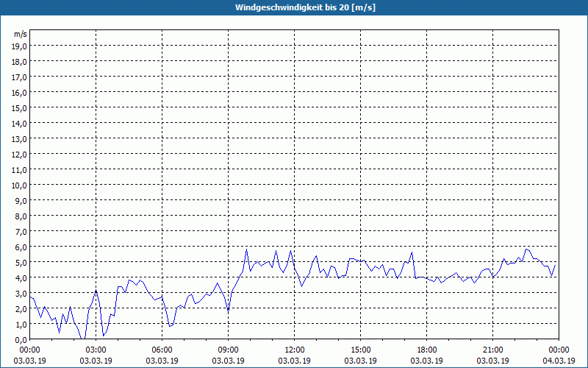The image size is (588, 368).
Task: Pick the 15,0 y-axis label
Action: click(x=20, y=107)
